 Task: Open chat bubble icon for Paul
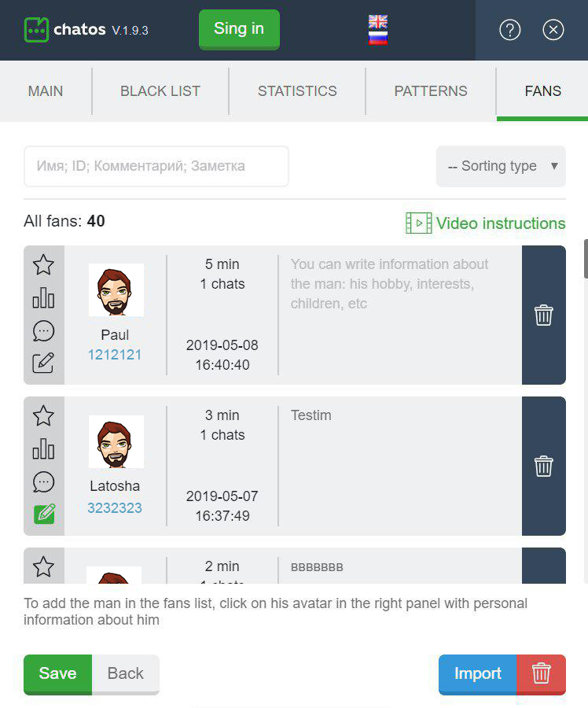[x=43, y=331]
